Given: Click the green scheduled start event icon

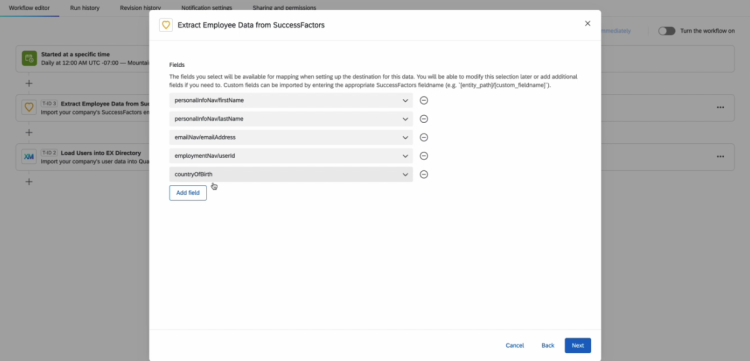Looking at the screenshot, I should (29, 58).
